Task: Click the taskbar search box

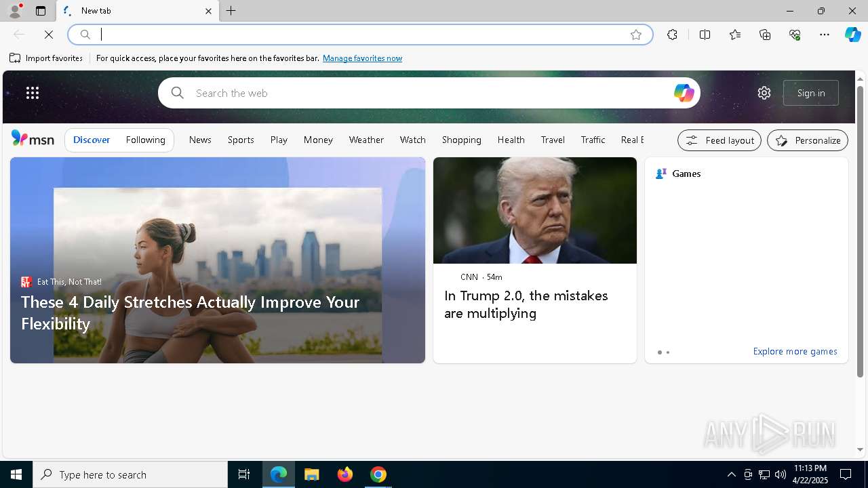Action: click(130, 474)
